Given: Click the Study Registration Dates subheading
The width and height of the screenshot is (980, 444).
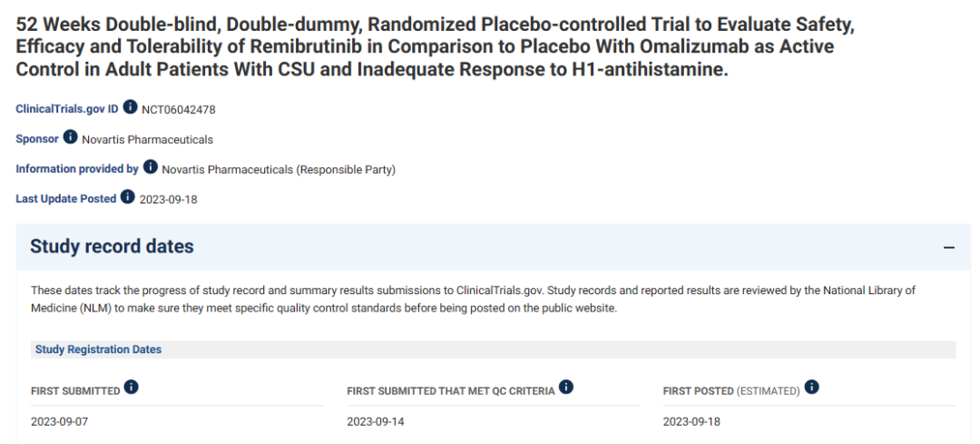Looking at the screenshot, I should pyautogui.click(x=98, y=350).
